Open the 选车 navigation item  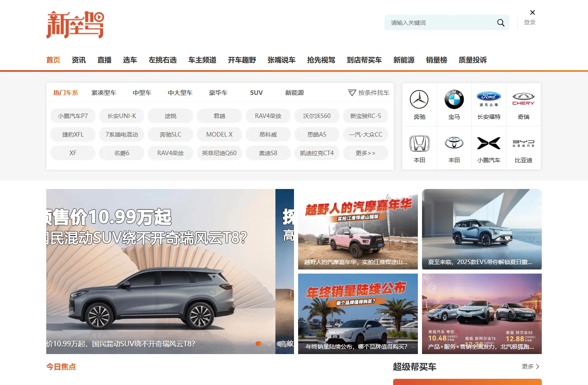point(130,60)
